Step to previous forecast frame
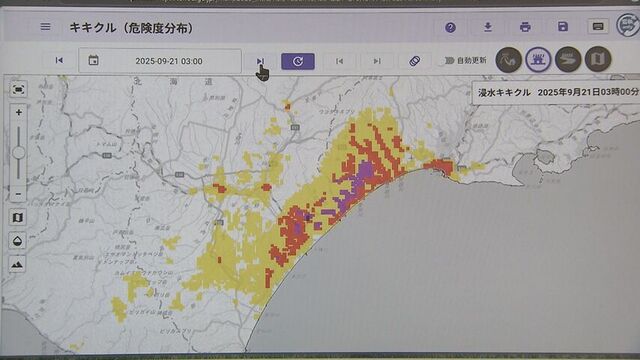The height and width of the screenshot is (360, 640). coord(339,61)
